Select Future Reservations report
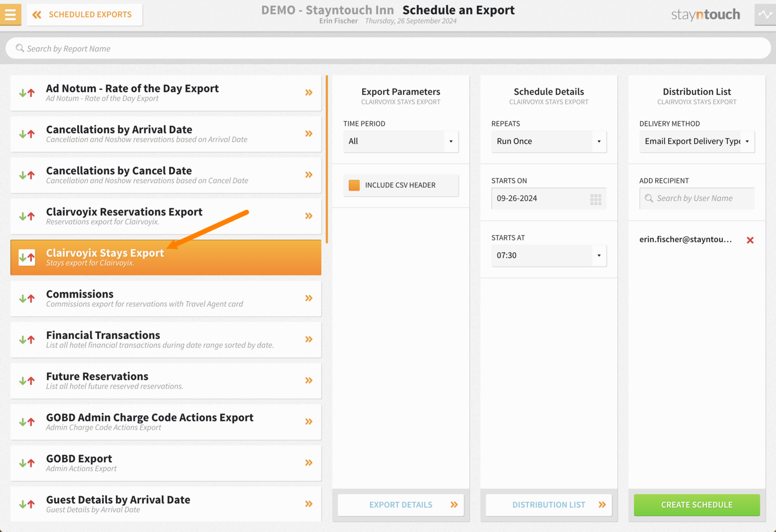776x532 pixels. [x=166, y=380]
